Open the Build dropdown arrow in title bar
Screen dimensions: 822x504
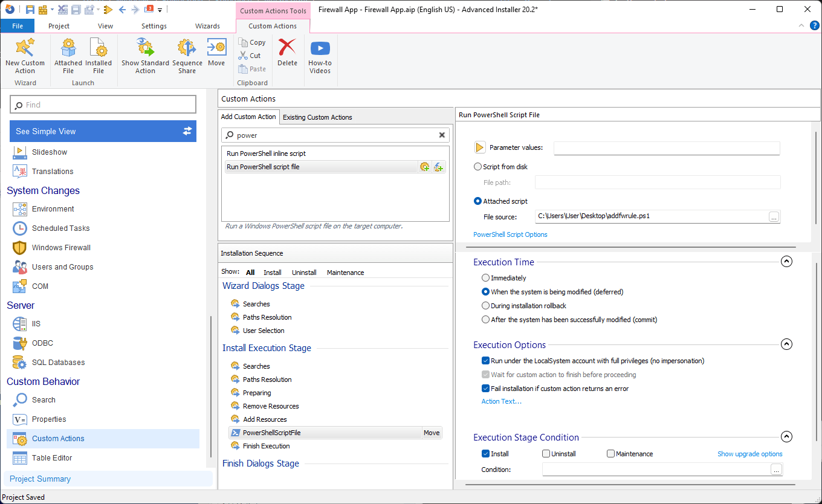click(52, 9)
